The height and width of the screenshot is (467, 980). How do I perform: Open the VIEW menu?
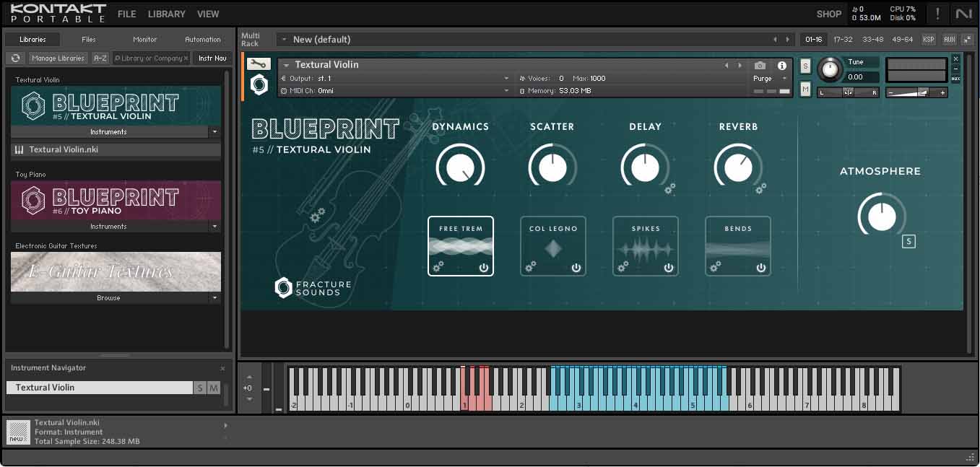(x=208, y=14)
